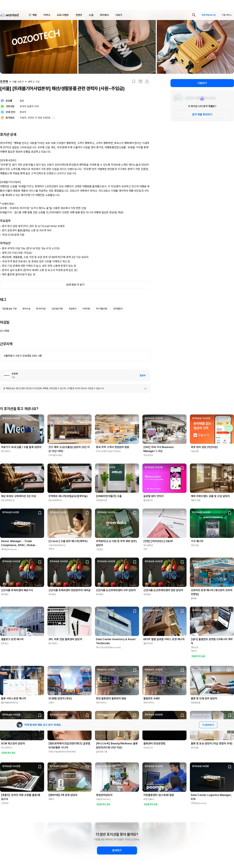The image size is (234, 868).
Task: Bookmark the 신선식품 프레시센터 배송기사 card
Action: click(x=40, y=562)
